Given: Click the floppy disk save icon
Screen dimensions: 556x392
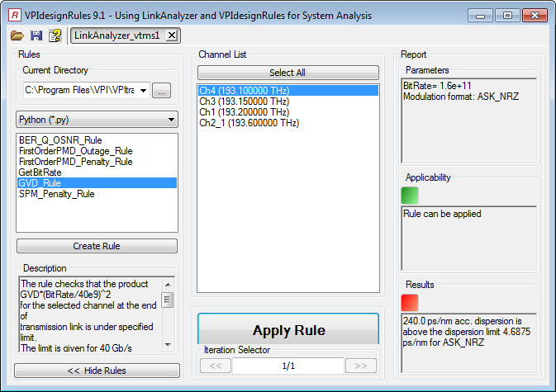Looking at the screenshot, I should point(36,35).
